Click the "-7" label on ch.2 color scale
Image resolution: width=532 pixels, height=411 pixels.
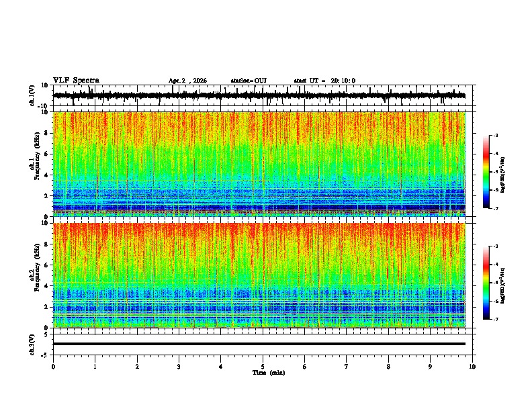tap(496, 319)
